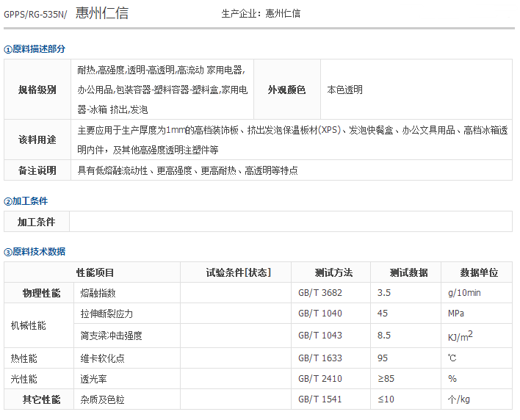Click the 加工条件 table label cell
This screenshot has width=520, height=420.
(37, 222)
